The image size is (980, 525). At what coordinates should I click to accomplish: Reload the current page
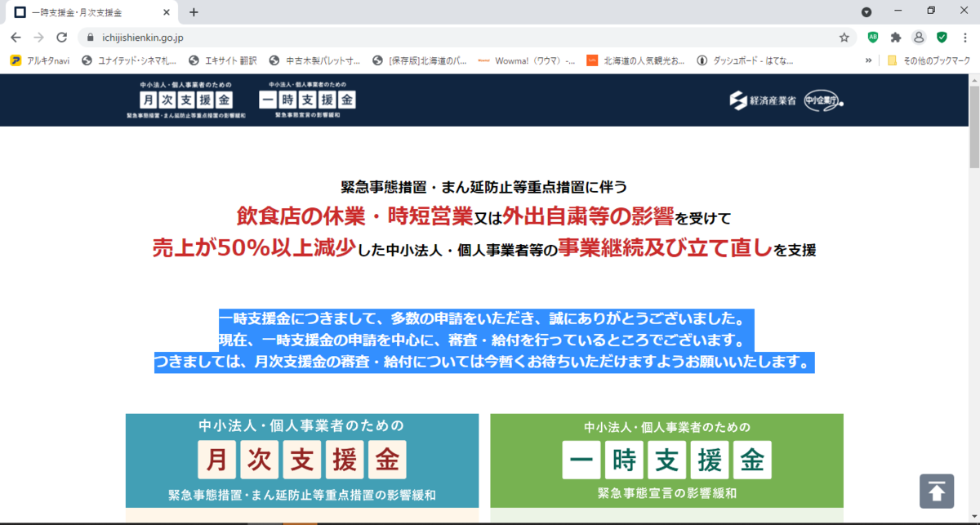tap(61, 38)
